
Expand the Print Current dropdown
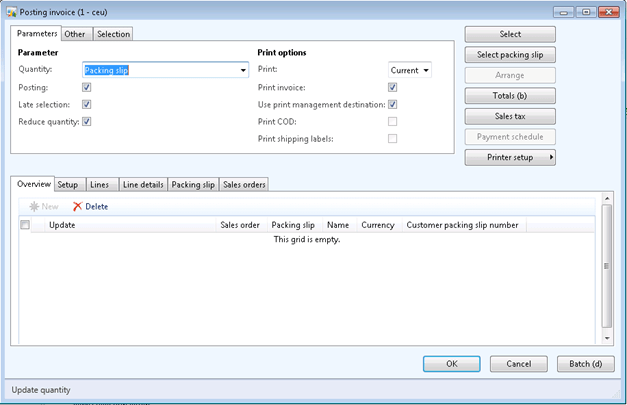click(x=426, y=71)
